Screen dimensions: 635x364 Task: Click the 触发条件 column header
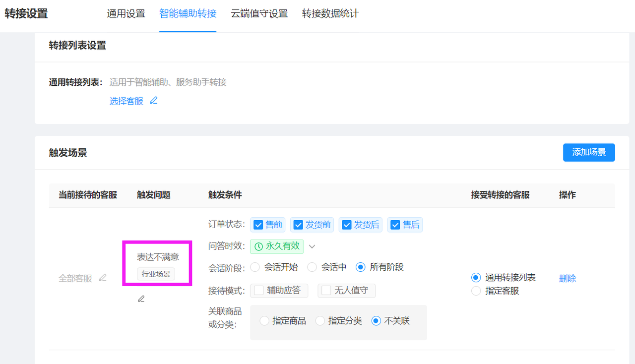point(225,195)
